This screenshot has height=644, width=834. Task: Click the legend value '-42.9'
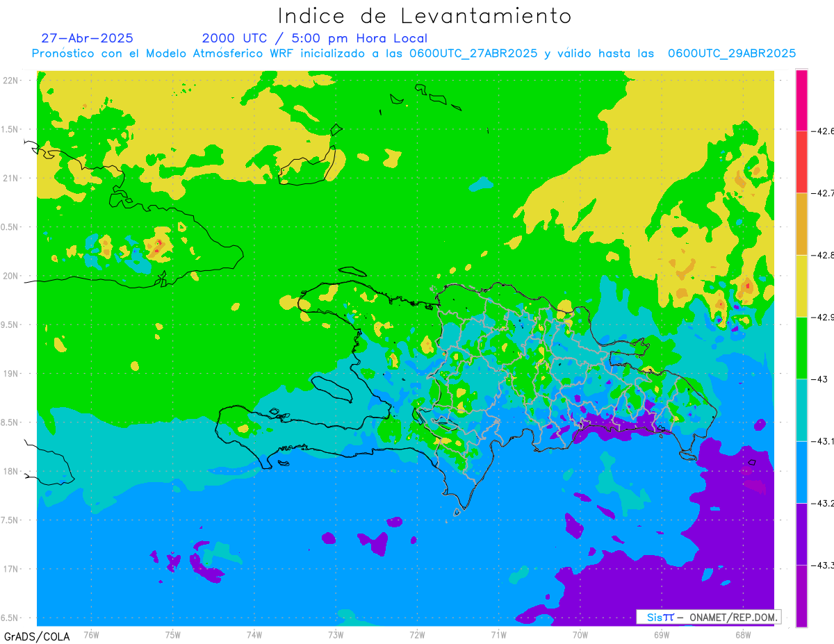(x=821, y=317)
